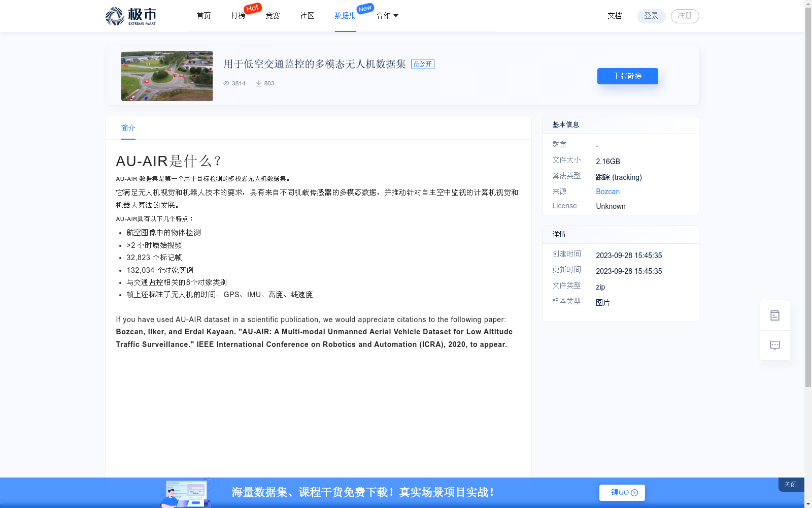Click the vertical scrollbar thumb
The image size is (812, 508).
[808, 197]
